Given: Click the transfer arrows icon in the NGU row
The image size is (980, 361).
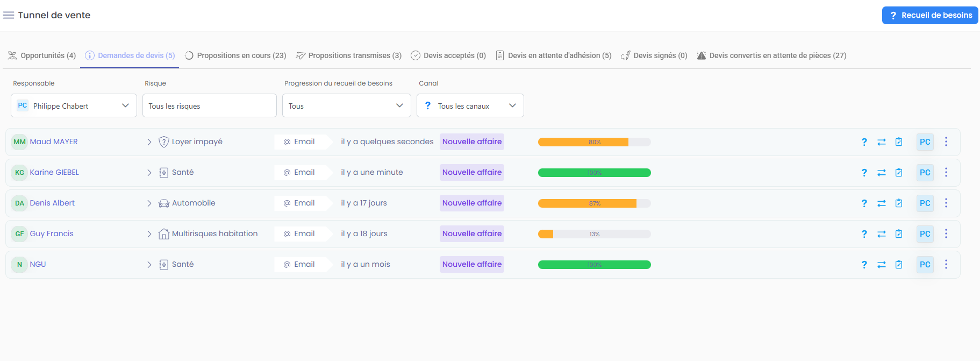Looking at the screenshot, I should click(x=882, y=265).
